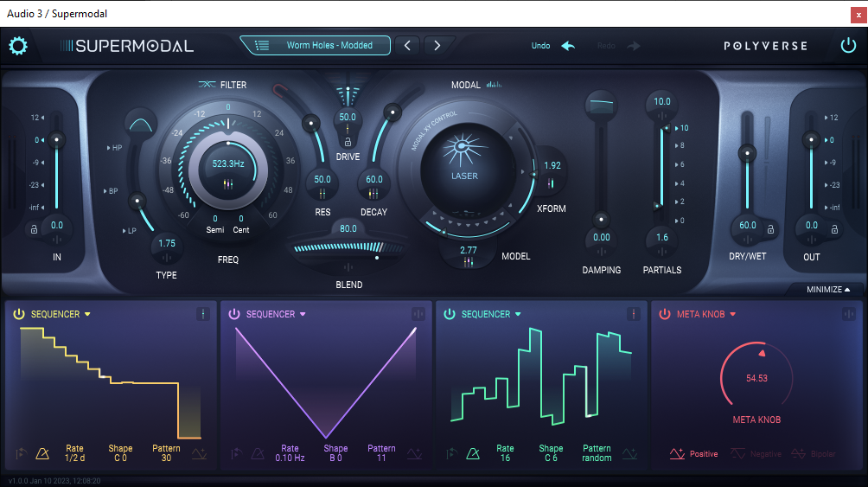Lock the DRIVE value
The height and width of the screenshot is (487, 868).
(348, 143)
